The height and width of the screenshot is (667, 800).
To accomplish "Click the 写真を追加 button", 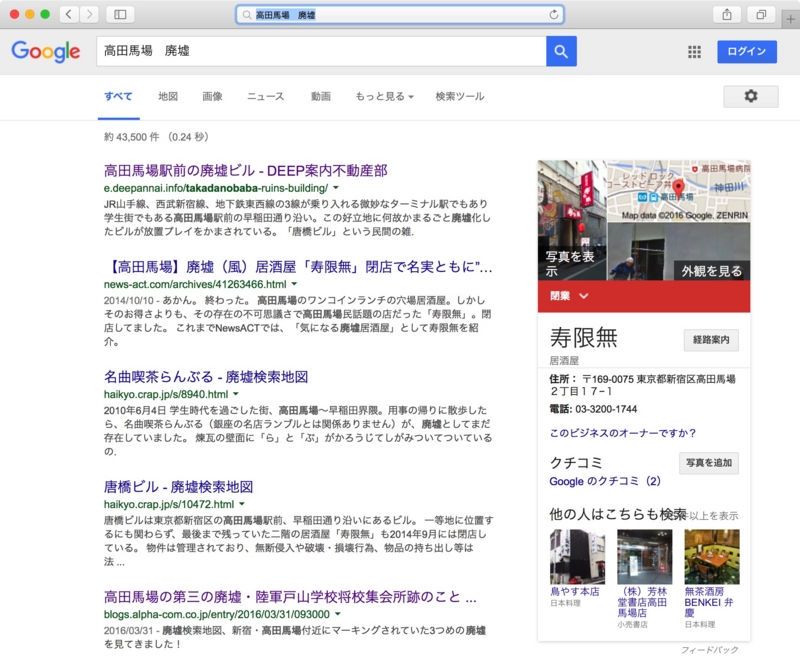I will click(x=709, y=463).
